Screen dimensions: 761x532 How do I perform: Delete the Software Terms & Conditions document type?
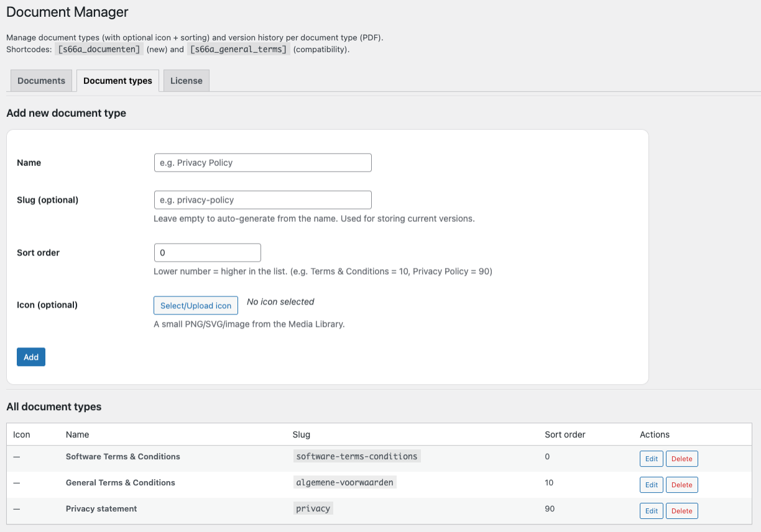[x=681, y=458]
